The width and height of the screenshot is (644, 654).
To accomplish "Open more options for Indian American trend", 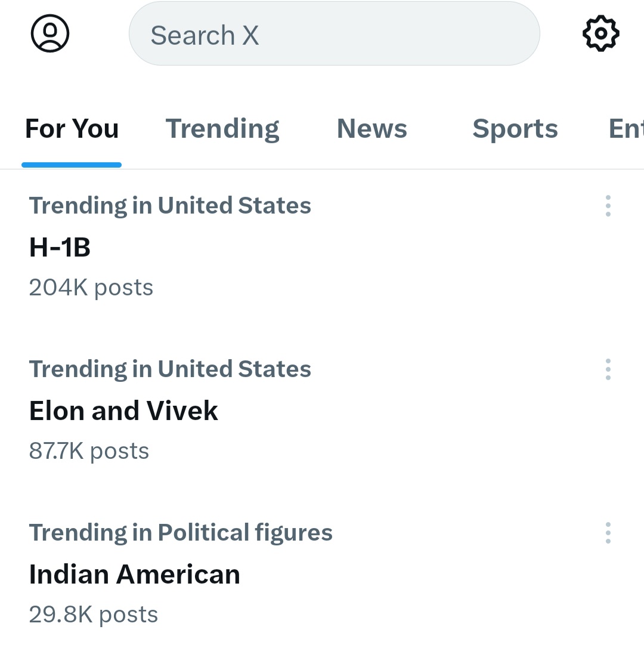I will pyautogui.click(x=608, y=533).
